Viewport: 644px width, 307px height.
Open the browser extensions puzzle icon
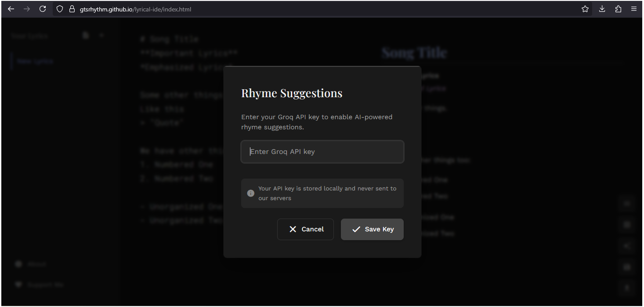(x=618, y=9)
